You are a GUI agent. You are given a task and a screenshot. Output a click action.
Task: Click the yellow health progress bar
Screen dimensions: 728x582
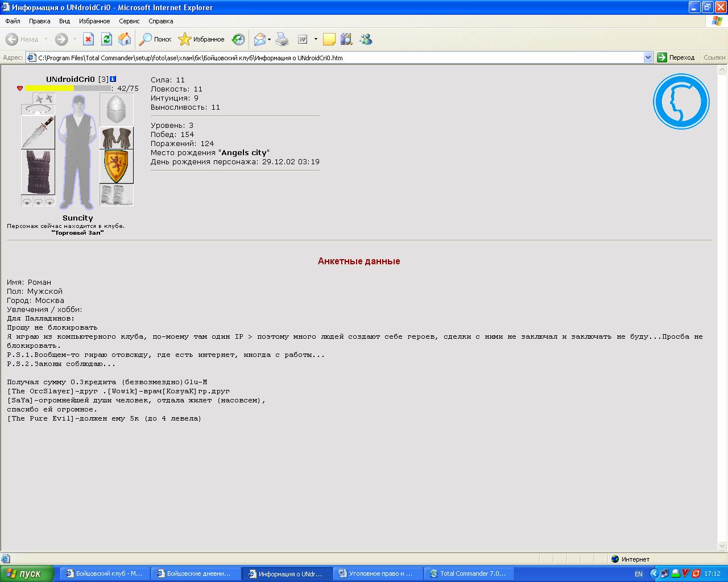tap(68, 88)
